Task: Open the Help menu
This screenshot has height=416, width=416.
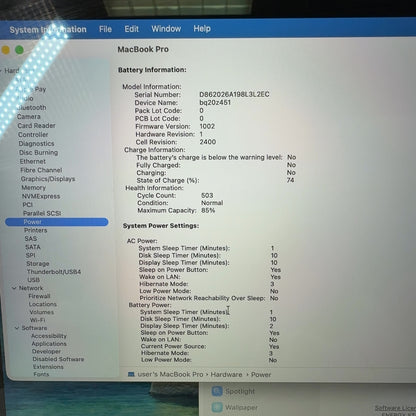Action: click(202, 29)
